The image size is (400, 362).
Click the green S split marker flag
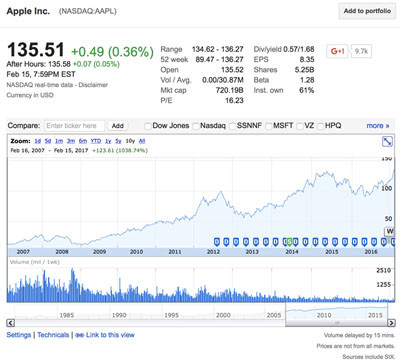(289, 242)
